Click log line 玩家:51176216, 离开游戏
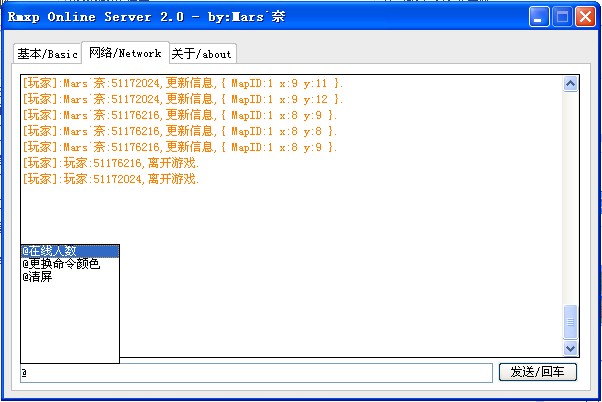Image resolution: width=602 pixels, height=402 pixels. click(111, 163)
